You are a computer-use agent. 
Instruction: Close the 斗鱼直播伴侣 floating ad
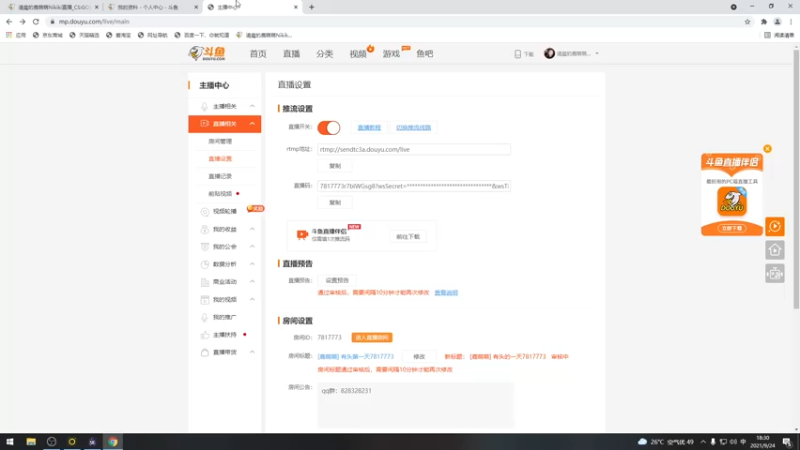[767, 149]
